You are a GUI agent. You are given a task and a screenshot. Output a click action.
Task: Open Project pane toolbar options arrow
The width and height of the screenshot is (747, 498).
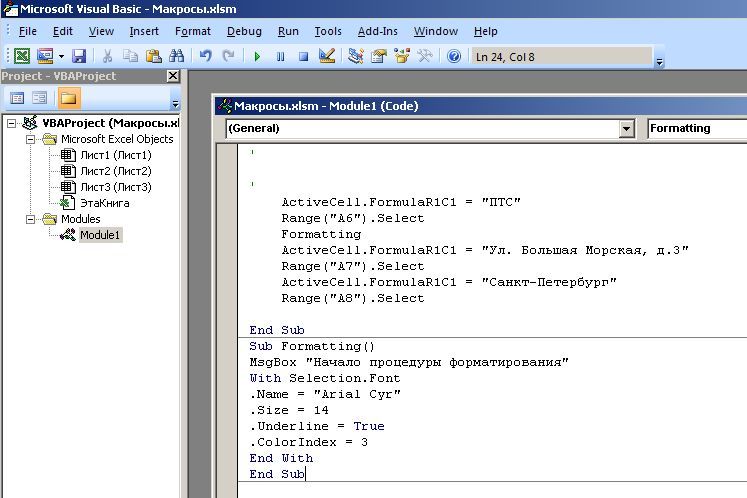(x=175, y=104)
